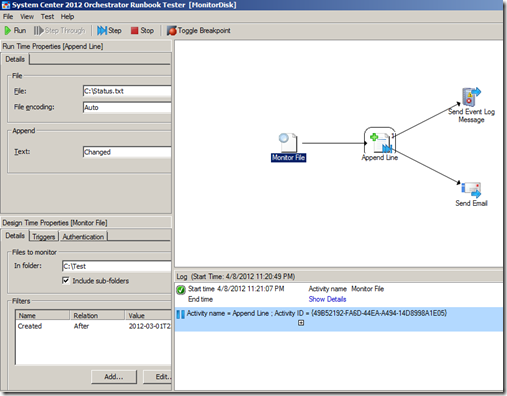The height and width of the screenshot is (396, 507).
Task: Select the Activity name Append Line log row
Action: [339, 319]
